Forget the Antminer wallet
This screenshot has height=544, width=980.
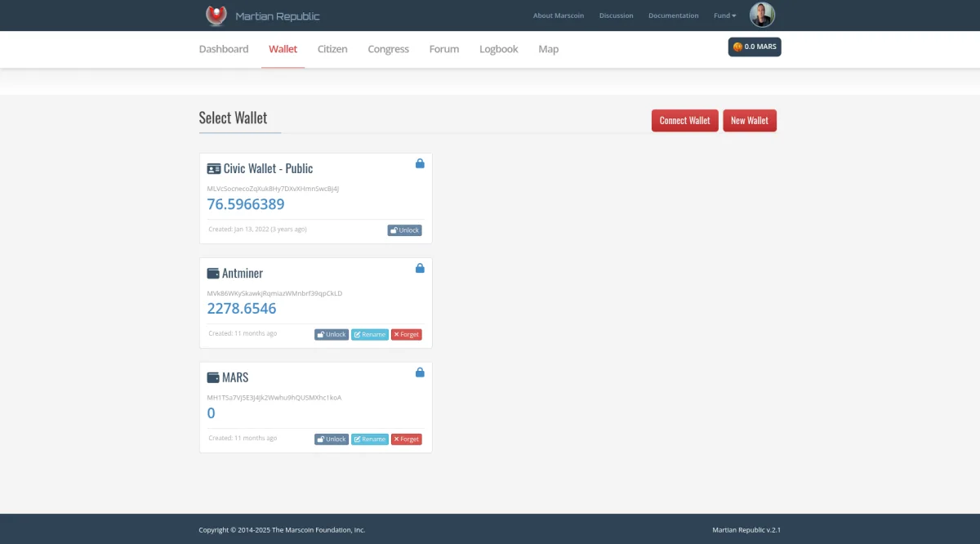point(406,334)
